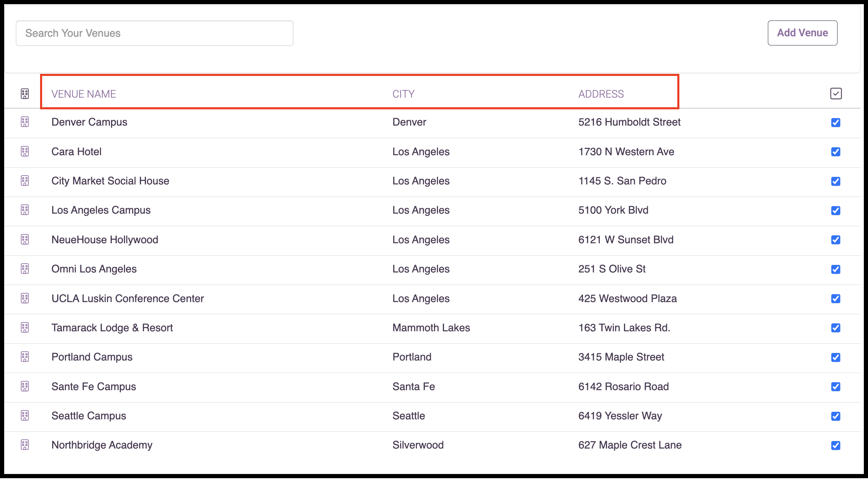Click building icon next to Northbridge Academy
The width and height of the screenshot is (868, 479).
click(25, 445)
